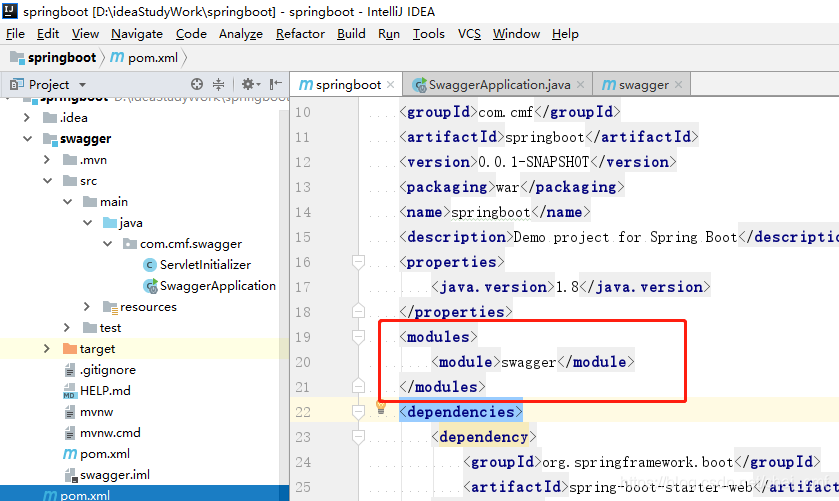Hide the Project tool window

pos(276,84)
